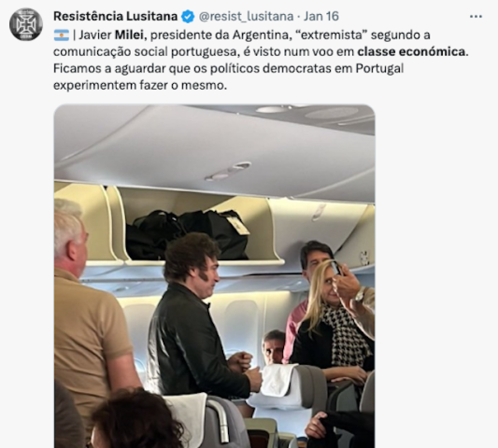Screen dimensions: 498x448
Task: Open the Jan 16 timestamp link
Action: coord(321,17)
